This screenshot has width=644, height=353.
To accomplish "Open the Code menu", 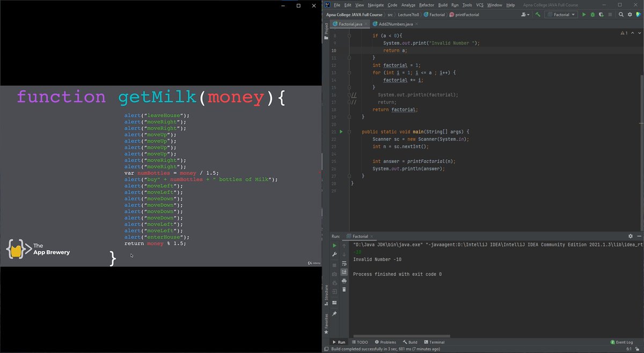I will click(393, 5).
